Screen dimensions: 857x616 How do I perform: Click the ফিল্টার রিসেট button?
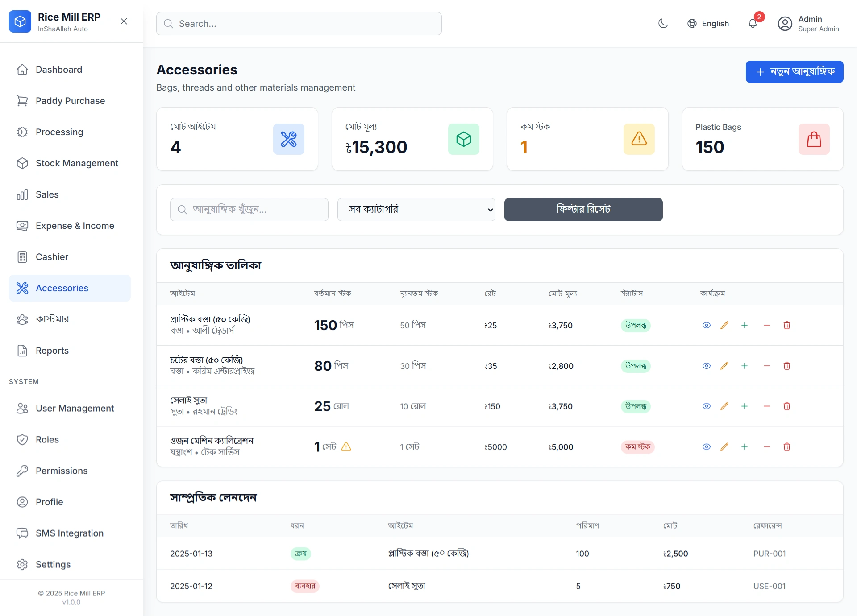pos(583,210)
